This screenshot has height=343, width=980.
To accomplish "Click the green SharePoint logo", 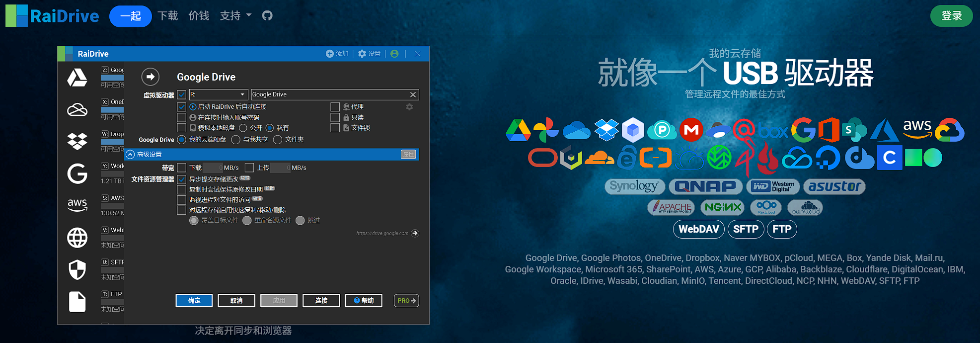I will (x=853, y=130).
